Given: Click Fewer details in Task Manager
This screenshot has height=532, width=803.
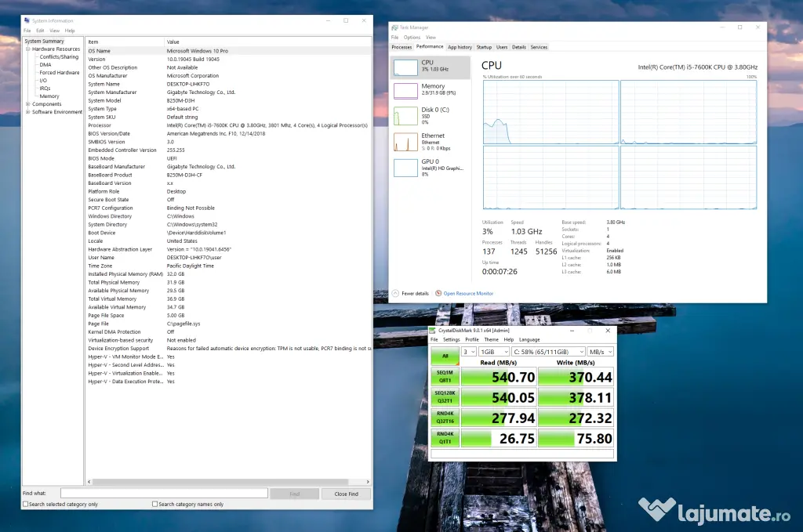Looking at the screenshot, I should [415, 294].
